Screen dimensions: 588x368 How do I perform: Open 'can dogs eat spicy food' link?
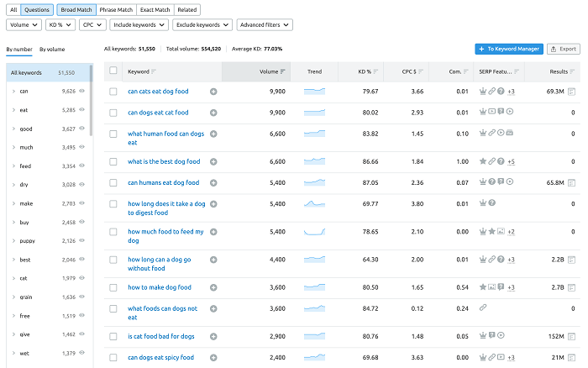coord(161,357)
